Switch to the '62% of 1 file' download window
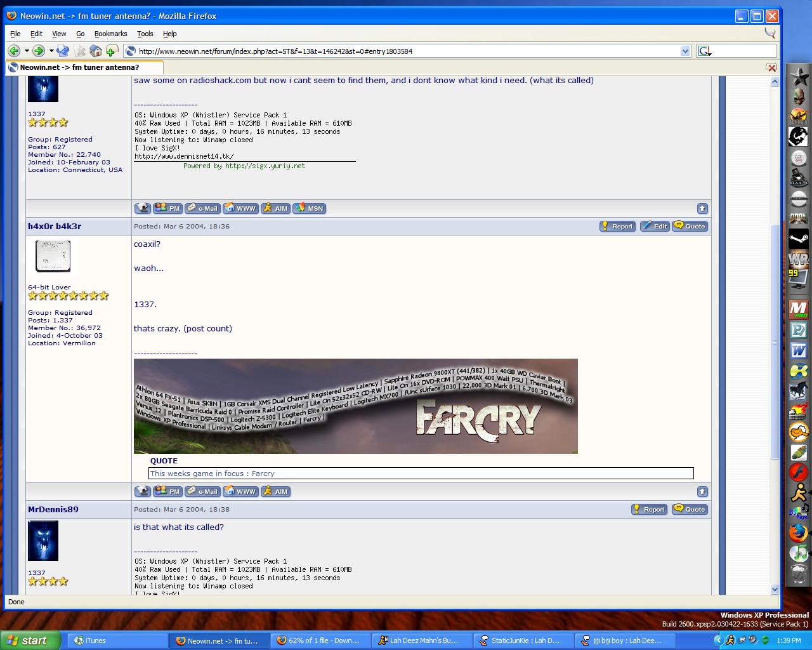Viewport: 812px width, 650px height. (x=321, y=640)
